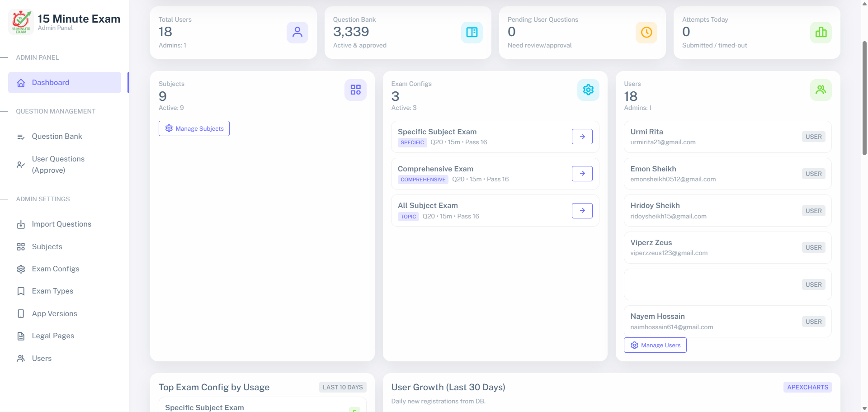Screen dimensions: 868x412
Task: Click the Subjects card grid icon
Action: tap(356, 90)
